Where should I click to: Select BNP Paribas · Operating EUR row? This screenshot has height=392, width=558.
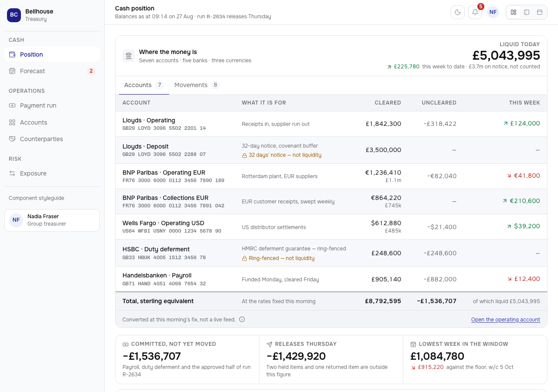(331, 176)
